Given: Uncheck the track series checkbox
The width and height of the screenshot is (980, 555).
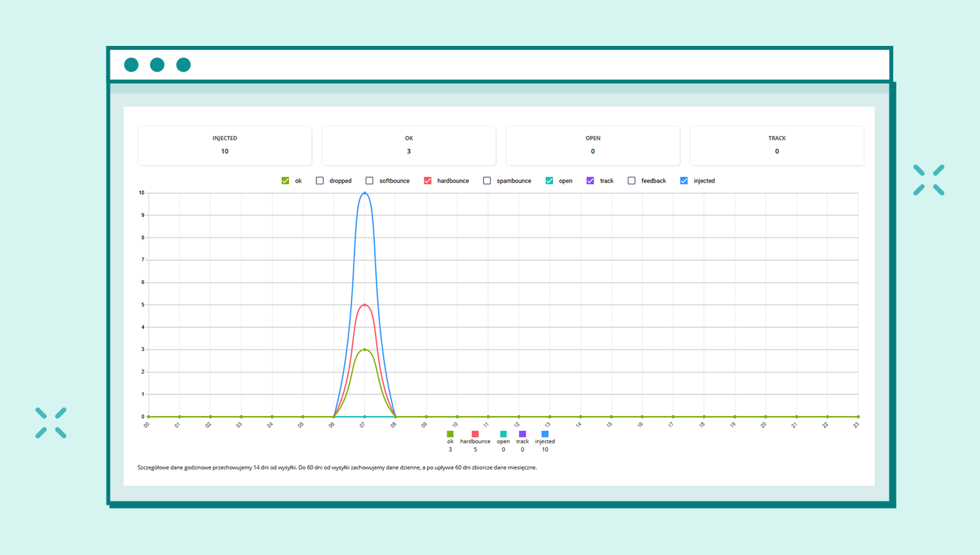Looking at the screenshot, I should click(590, 181).
